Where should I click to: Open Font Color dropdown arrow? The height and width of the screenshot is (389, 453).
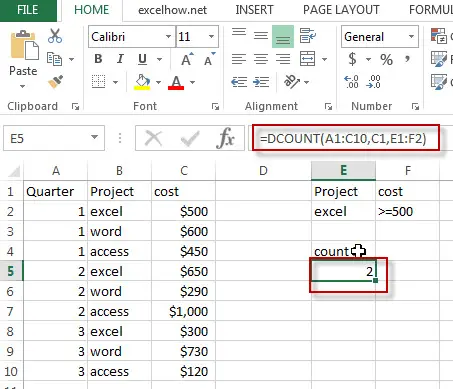tap(192, 82)
